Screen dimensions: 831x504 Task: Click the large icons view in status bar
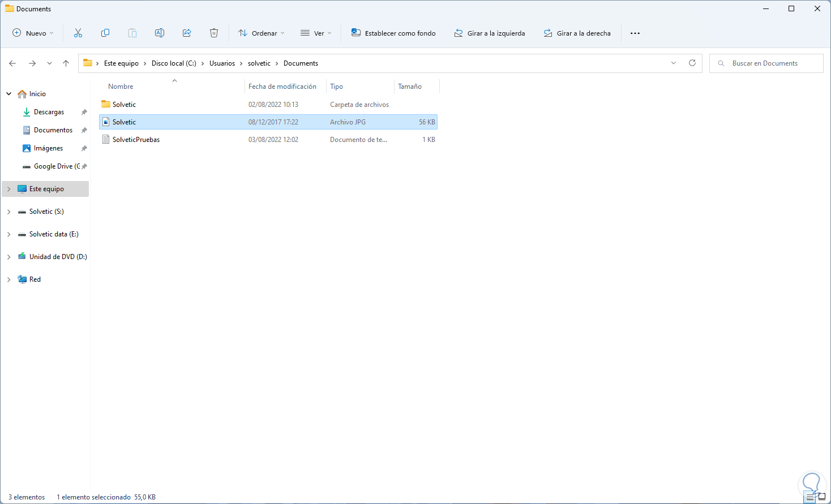(x=822, y=497)
